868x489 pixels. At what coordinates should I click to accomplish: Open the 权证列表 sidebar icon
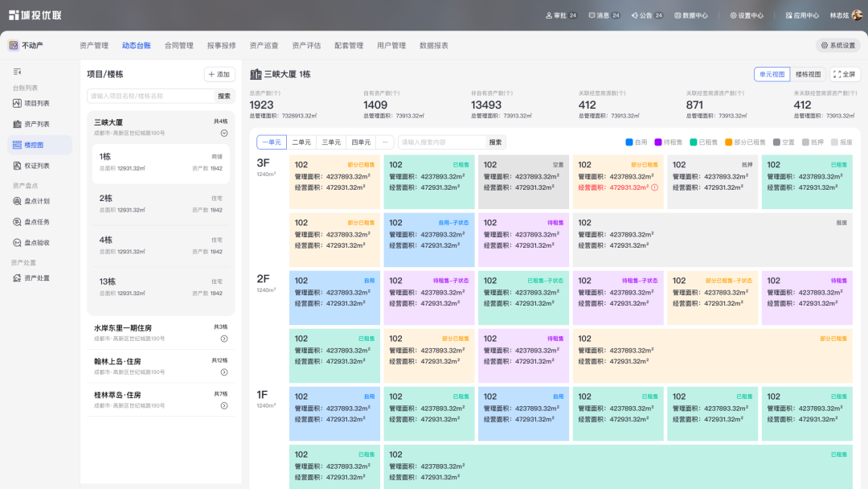tap(18, 166)
